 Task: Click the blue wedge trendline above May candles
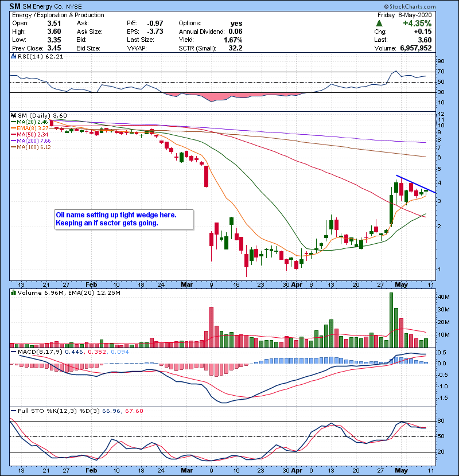(x=415, y=184)
